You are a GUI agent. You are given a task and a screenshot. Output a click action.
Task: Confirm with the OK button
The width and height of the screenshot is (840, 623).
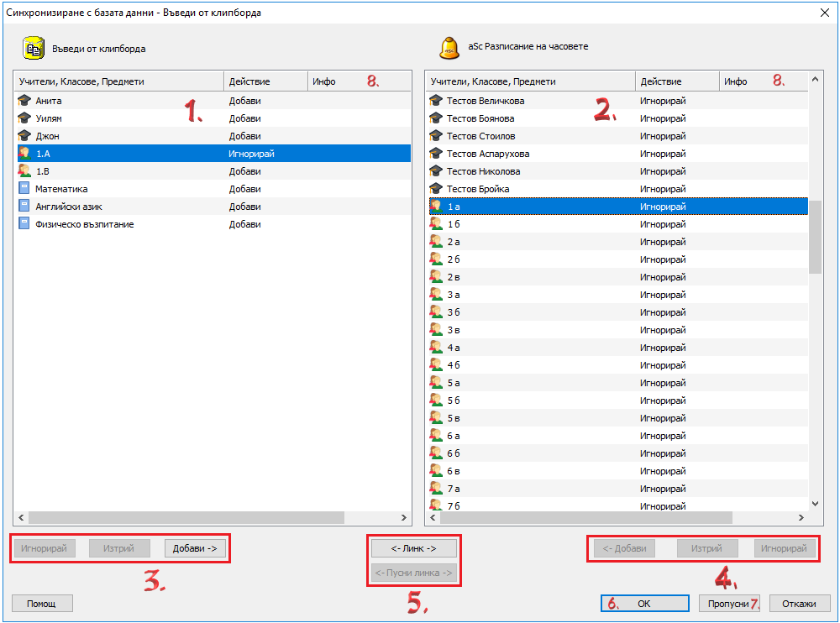click(x=643, y=603)
